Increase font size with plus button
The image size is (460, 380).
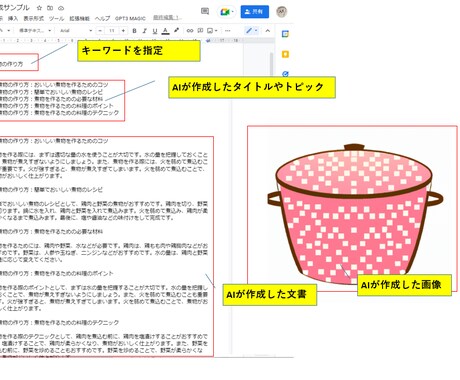tap(123, 31)
